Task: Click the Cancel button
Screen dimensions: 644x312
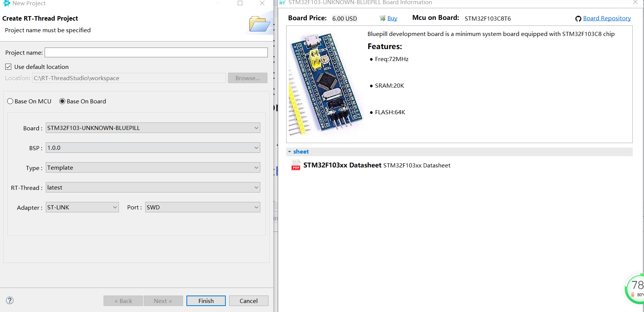Action: (249, 301)
